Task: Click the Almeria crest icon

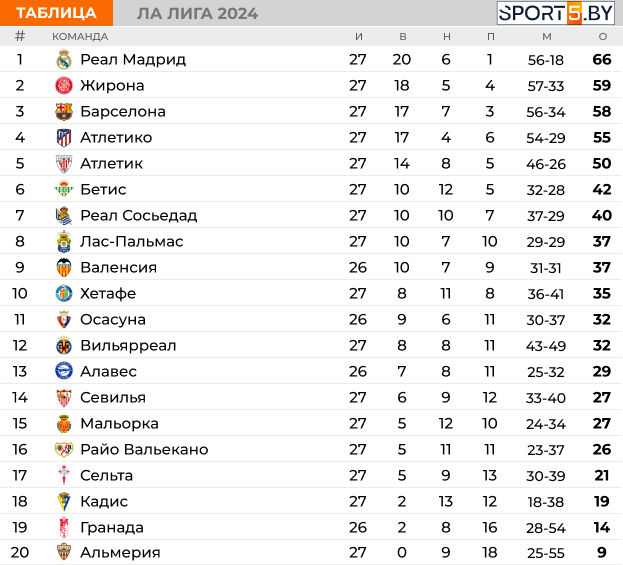Action: click(64, 552)
